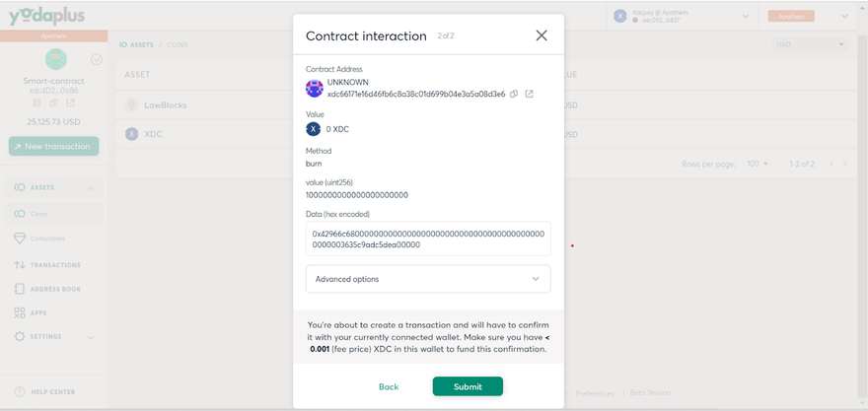The height and width of the screenshot is (411, 868).
Task: Close the Contract interaction dialog
Action: click(542, 35)
